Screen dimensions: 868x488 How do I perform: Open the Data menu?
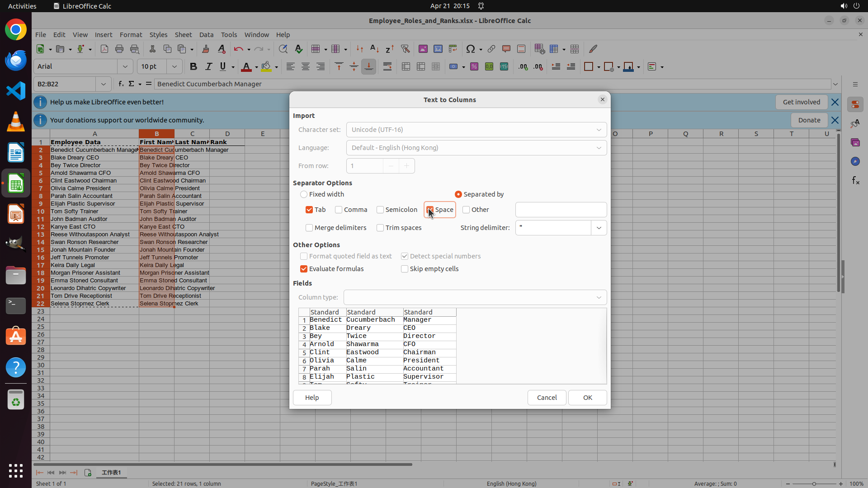[206, 35]
